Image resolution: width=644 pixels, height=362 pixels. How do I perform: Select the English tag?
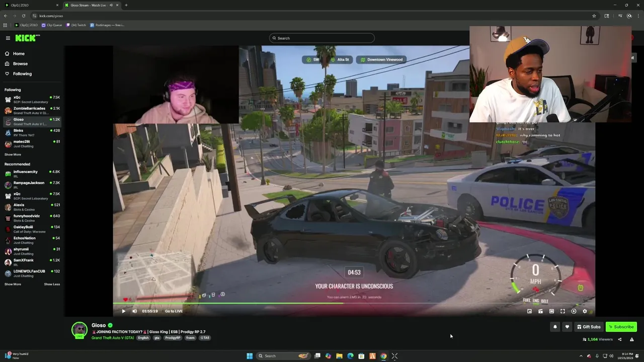(143, 338)
